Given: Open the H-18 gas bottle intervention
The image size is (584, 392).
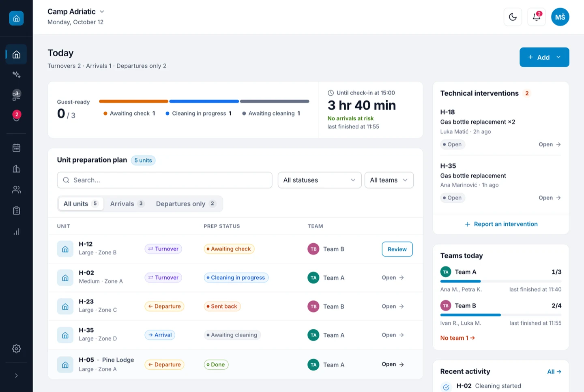Looking at the screenshot, I should tap(550, 144).
